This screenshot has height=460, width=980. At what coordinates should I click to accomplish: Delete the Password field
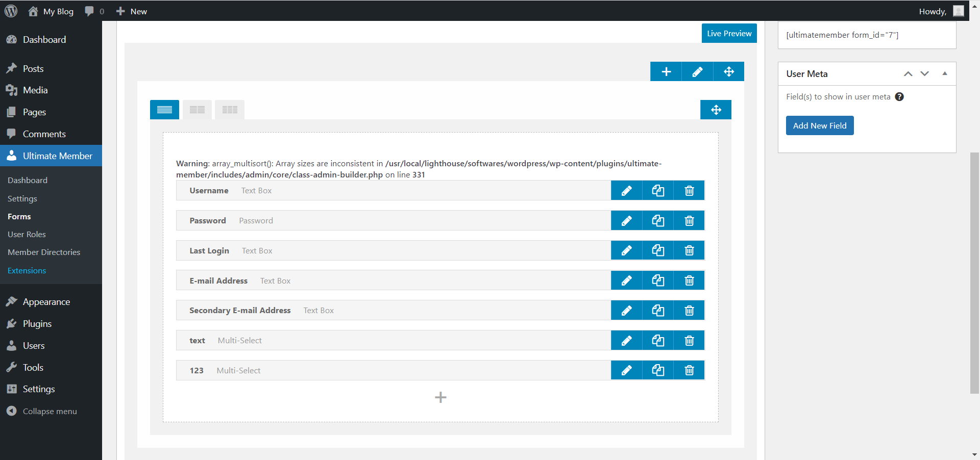click(x=689, y=221)
